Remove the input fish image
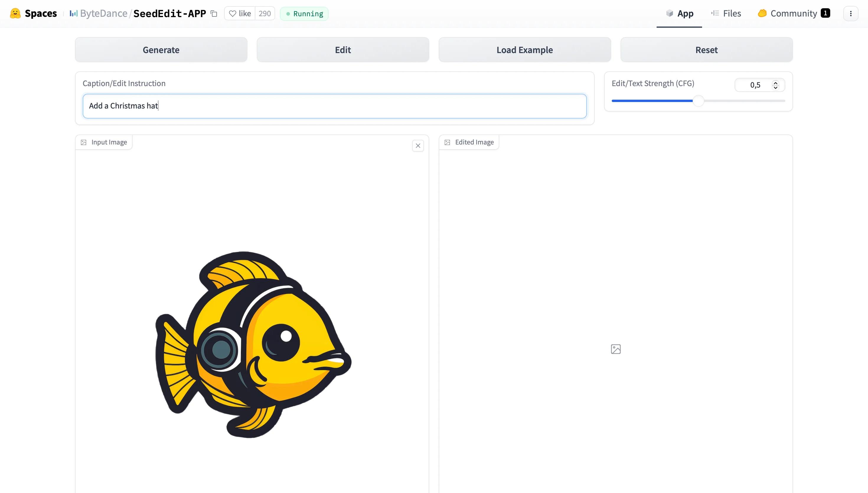The image size is (868, 493). click(418, 146)
